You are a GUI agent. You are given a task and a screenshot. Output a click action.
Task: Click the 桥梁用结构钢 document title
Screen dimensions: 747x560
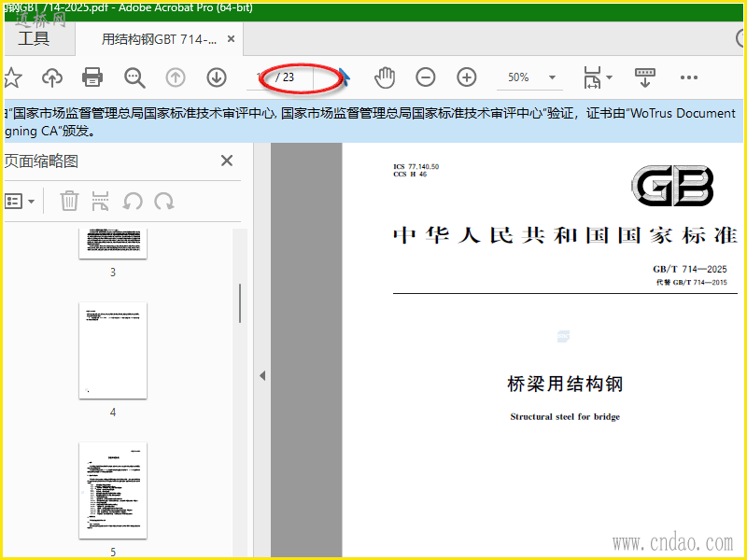click(565, 384)
